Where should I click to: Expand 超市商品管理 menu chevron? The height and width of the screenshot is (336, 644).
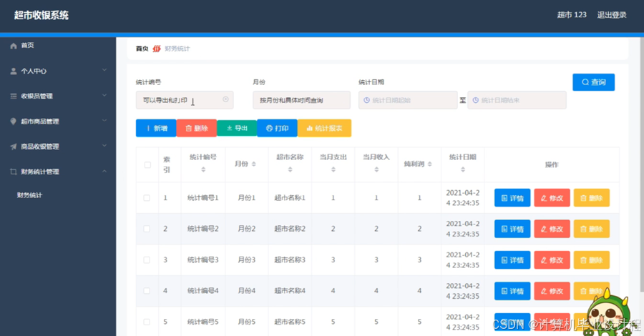coord(104,121)
